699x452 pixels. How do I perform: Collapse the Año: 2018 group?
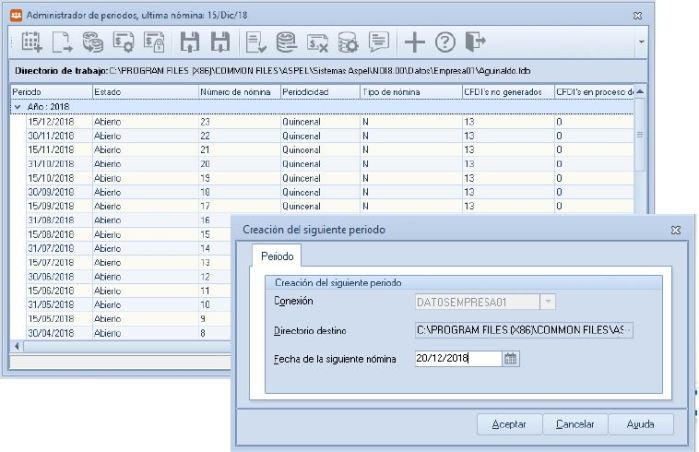click(16, 105)
